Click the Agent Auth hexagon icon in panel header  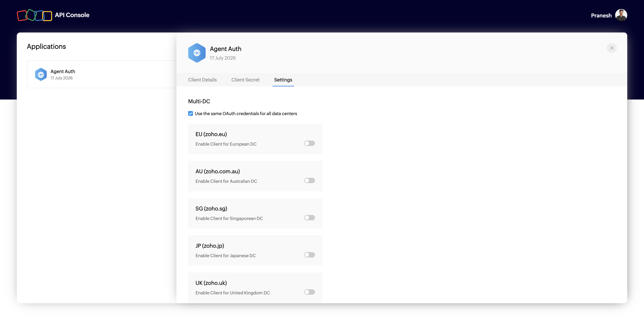pos(197,53)
